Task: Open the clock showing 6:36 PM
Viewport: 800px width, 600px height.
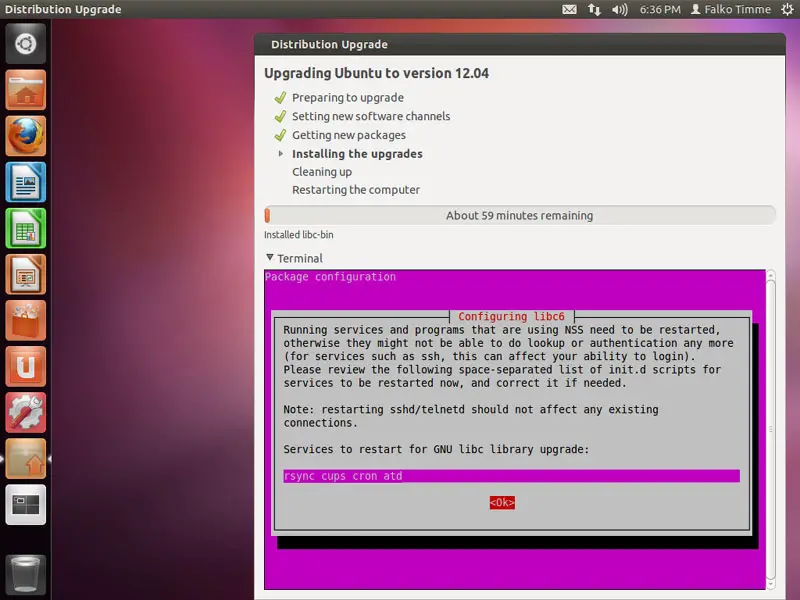Action: (x=660, y=9)
